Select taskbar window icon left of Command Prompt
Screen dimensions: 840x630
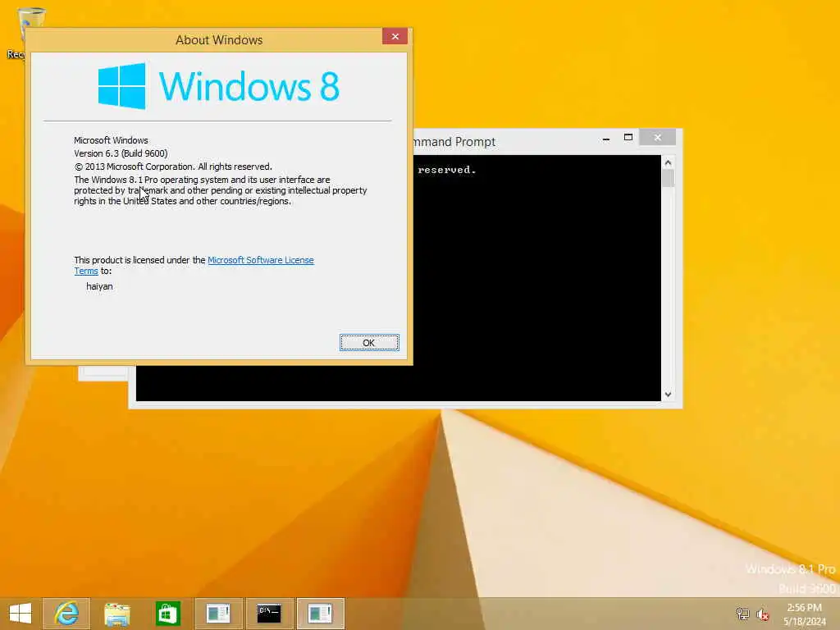(218, 614)
